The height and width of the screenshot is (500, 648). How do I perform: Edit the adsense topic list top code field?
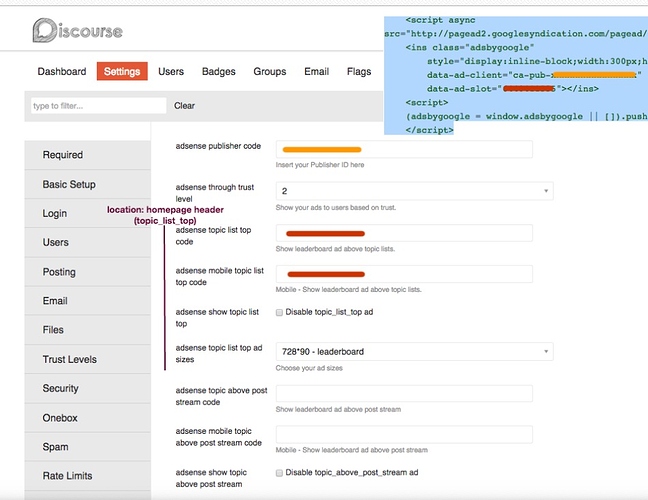[x=404, y=233]
